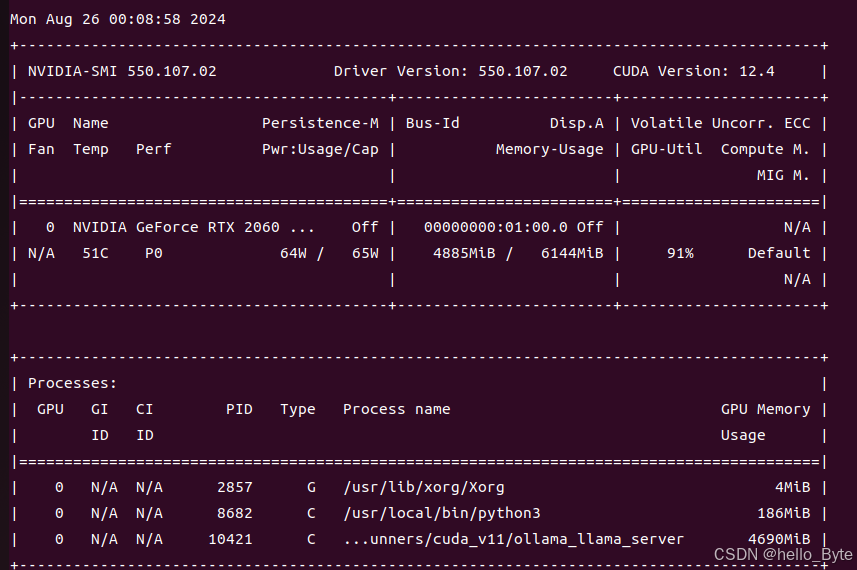Click the bus id '00000000:01:00.0'
This screenshot has height=570, width=857.
496,227
